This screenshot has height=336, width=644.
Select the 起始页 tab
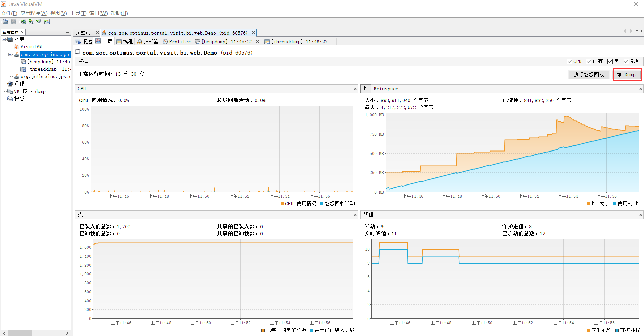[83, 33]
